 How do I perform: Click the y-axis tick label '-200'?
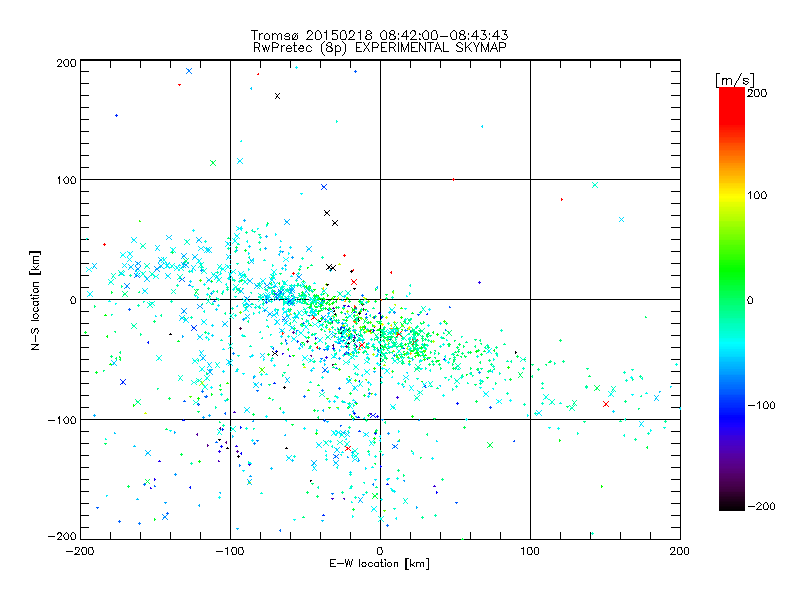[x=62, y=536]
